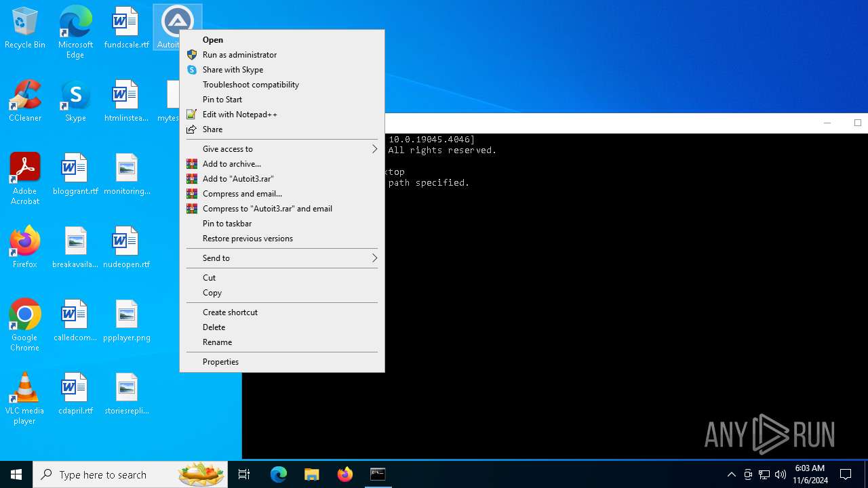The image size is (868, 488).
Task: Select the ppplayer.png file icon
Action: [127, 321]
